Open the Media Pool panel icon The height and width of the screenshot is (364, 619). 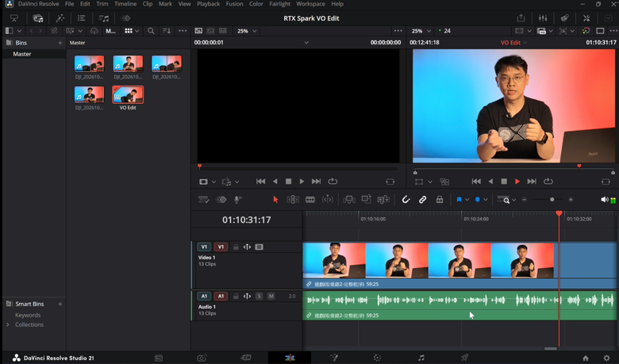[38, 18]
